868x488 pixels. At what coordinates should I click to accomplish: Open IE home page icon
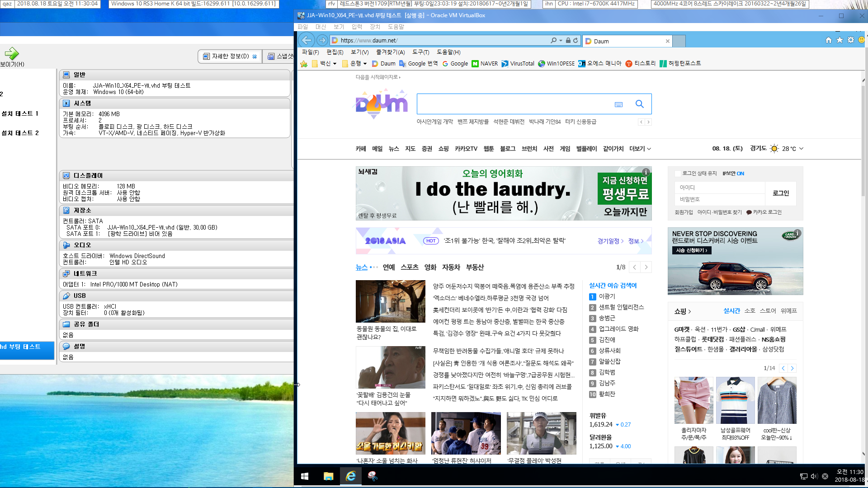pyautogui.click(x=829, y=40)
